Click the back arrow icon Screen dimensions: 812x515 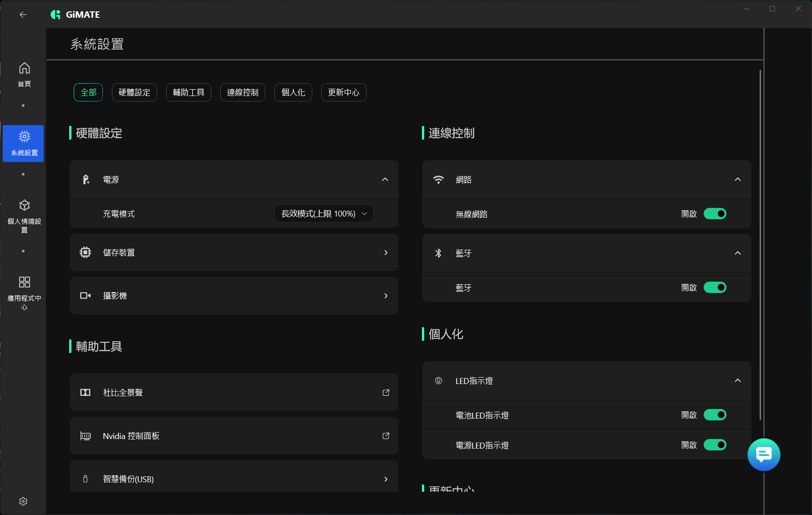[x=23, y=15]
